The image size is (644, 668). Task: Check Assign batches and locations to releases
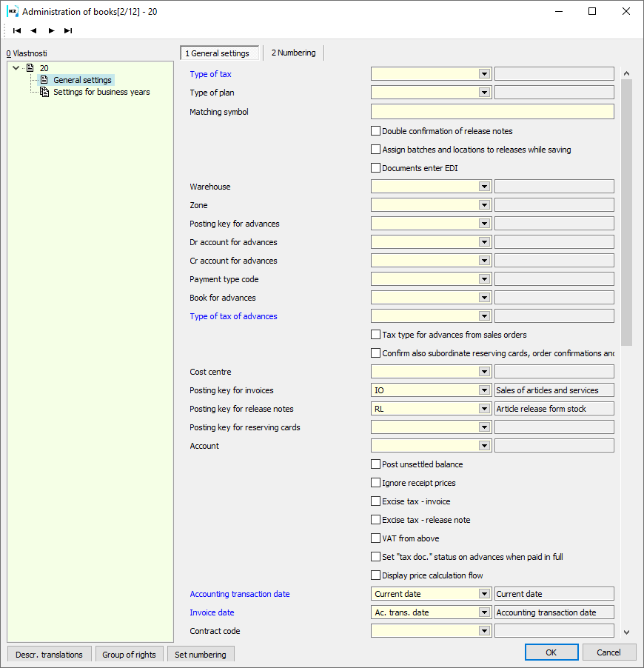[x=376, y=149]
